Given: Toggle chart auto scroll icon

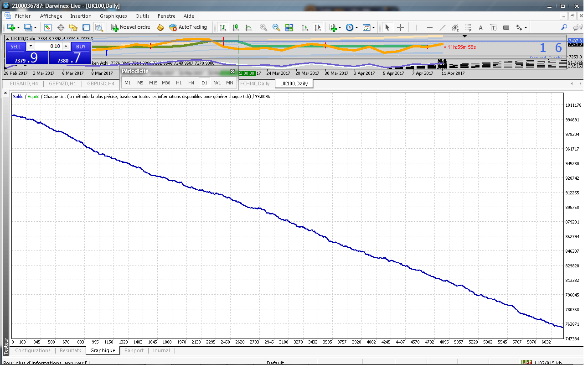Looking at the screenshot, I should point(305,27).
